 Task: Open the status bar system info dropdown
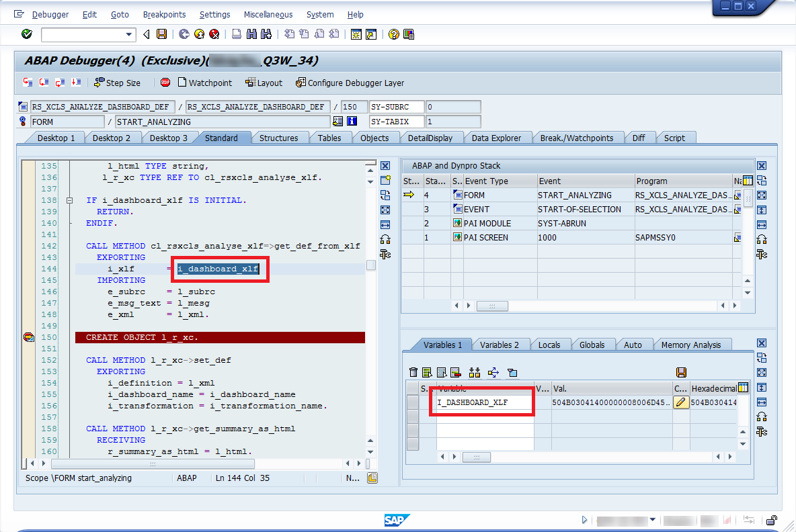point(652,519)
